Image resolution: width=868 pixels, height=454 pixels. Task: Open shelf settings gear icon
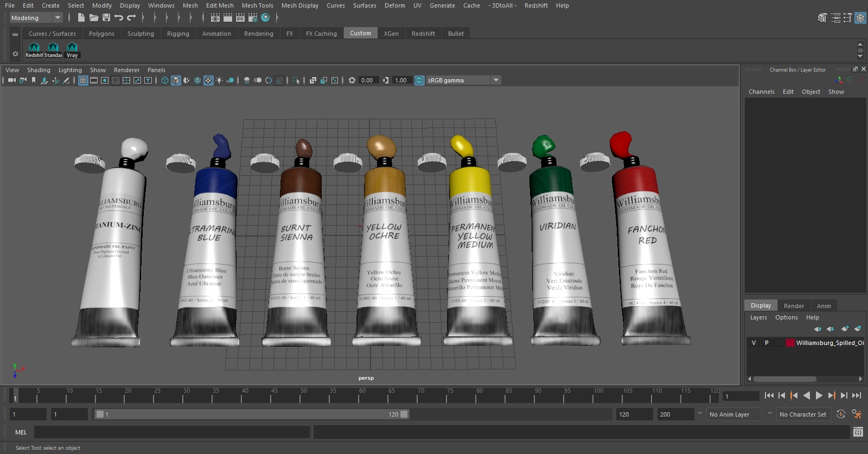[15, 54]
